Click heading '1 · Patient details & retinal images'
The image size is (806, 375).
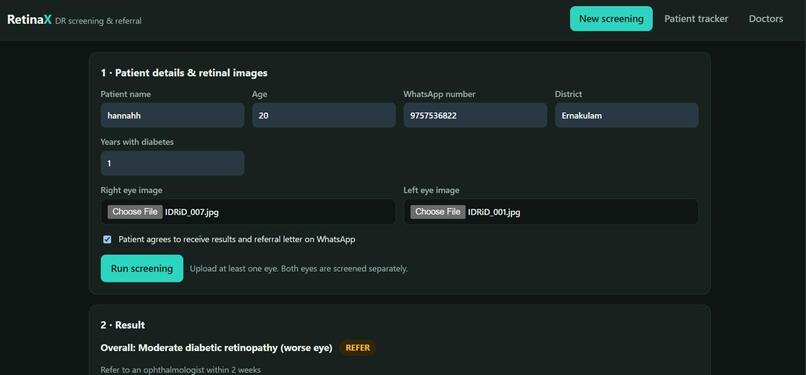click(184, 73)
